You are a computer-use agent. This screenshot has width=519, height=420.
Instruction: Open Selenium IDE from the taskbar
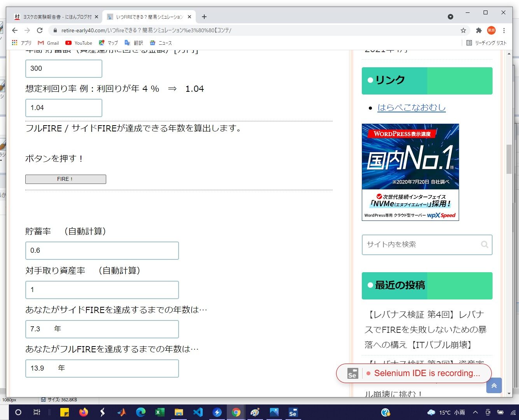293,412
